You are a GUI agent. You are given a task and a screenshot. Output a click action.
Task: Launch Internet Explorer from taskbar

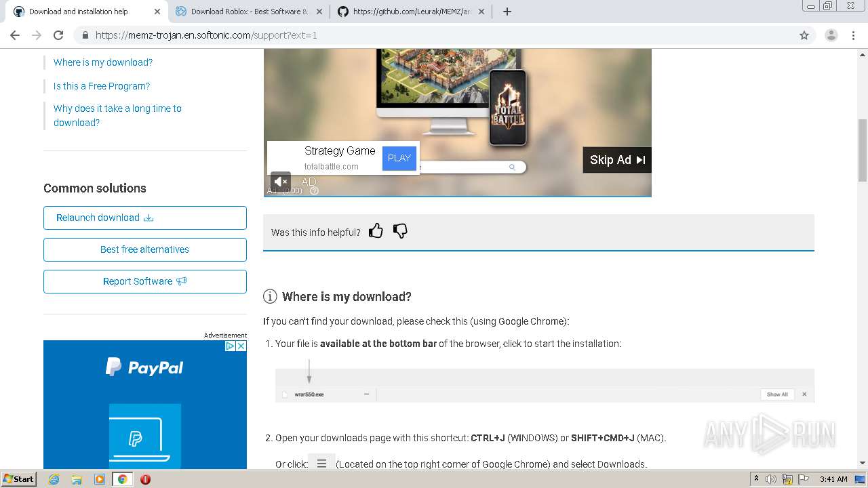[x=54, y=479]
